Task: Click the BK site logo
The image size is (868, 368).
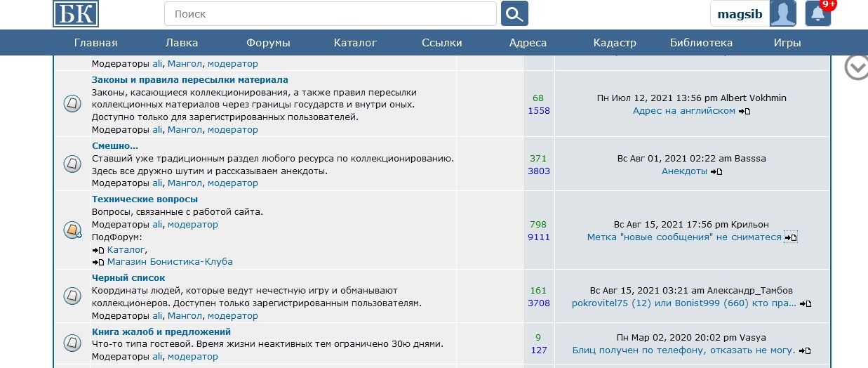Action: click(x=76, y=14)
